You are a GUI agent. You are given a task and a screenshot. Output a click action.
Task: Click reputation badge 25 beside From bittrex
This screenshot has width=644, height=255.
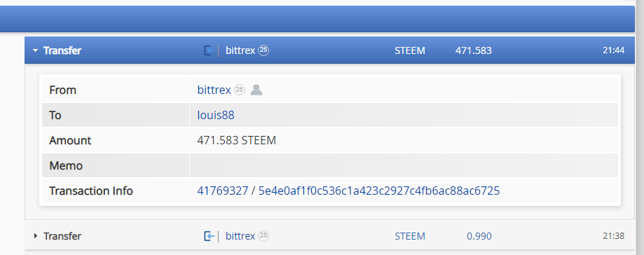240,90
